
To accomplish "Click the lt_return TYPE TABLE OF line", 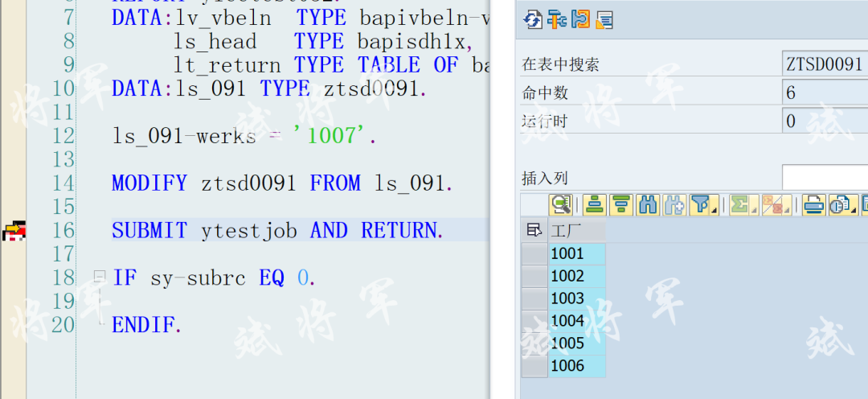I will tap(332, 65).
